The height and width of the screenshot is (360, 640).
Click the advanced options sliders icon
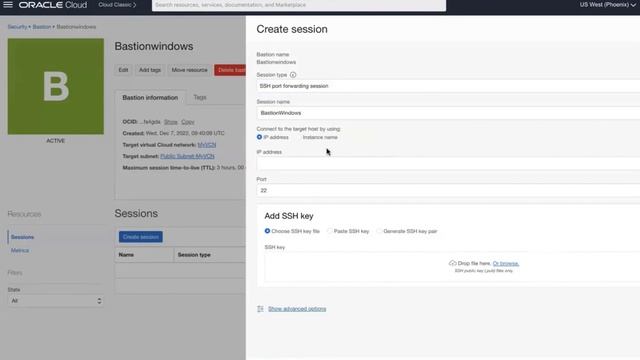[x=260, y=309]
